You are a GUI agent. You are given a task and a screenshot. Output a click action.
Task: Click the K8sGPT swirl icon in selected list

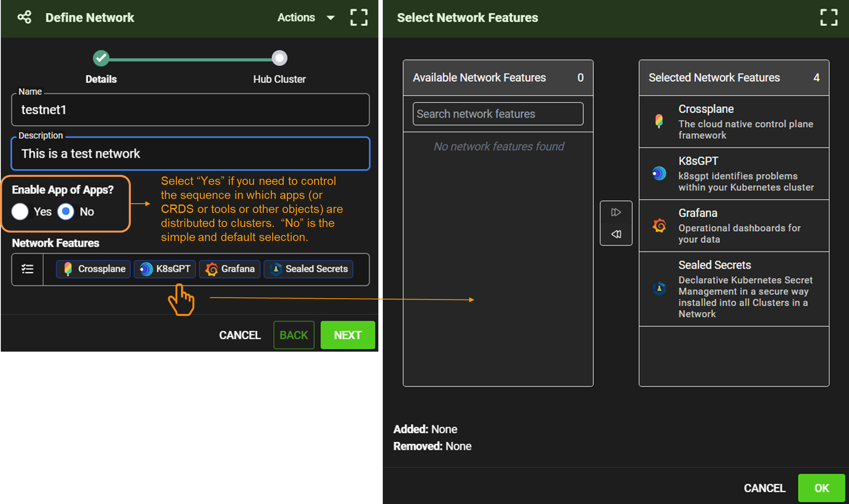pyautogui.click(x=659, y=174)
